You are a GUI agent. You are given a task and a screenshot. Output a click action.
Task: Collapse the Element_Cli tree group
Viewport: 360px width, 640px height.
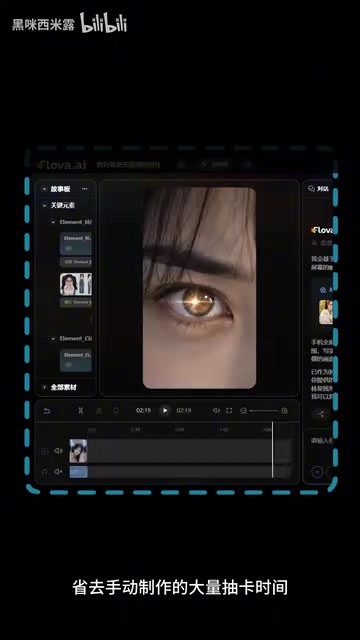tap(53, 338)
